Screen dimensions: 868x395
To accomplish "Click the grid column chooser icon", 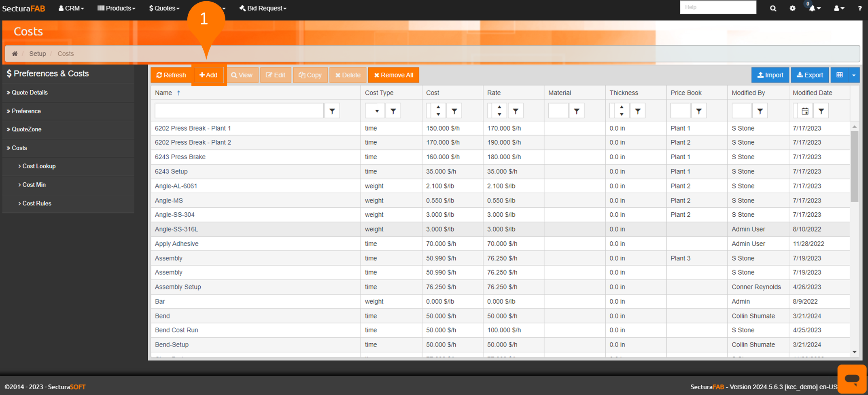I will (x=839, y=75).
